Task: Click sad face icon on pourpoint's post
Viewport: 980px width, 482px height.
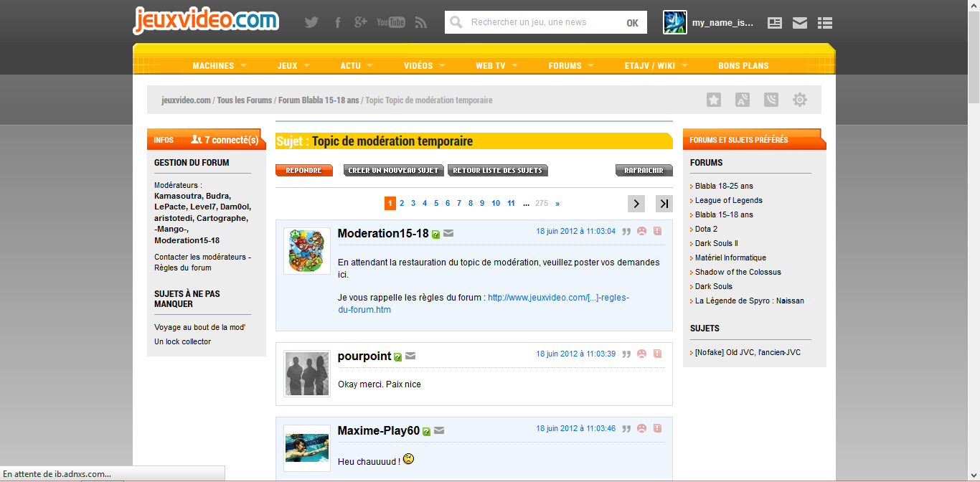Action: (x=642, y=354)
